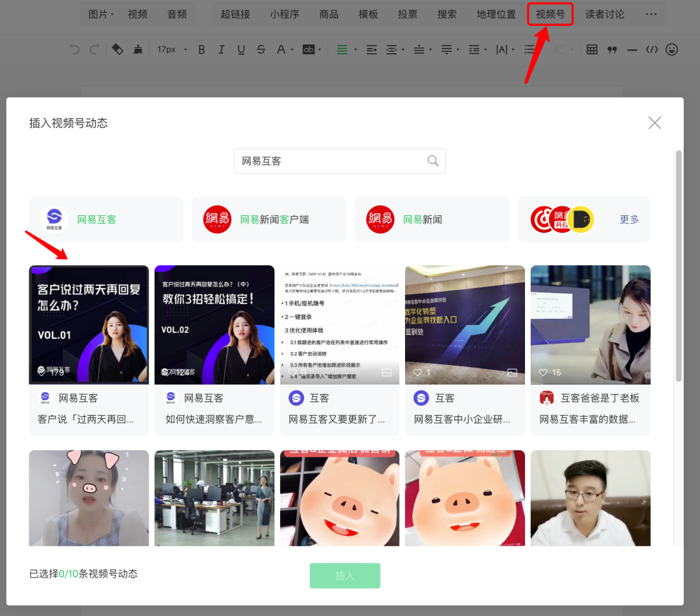Screen dimensions: 700x616
Task: Insert a table using the grid icon
Action: [x=592, y=49]
